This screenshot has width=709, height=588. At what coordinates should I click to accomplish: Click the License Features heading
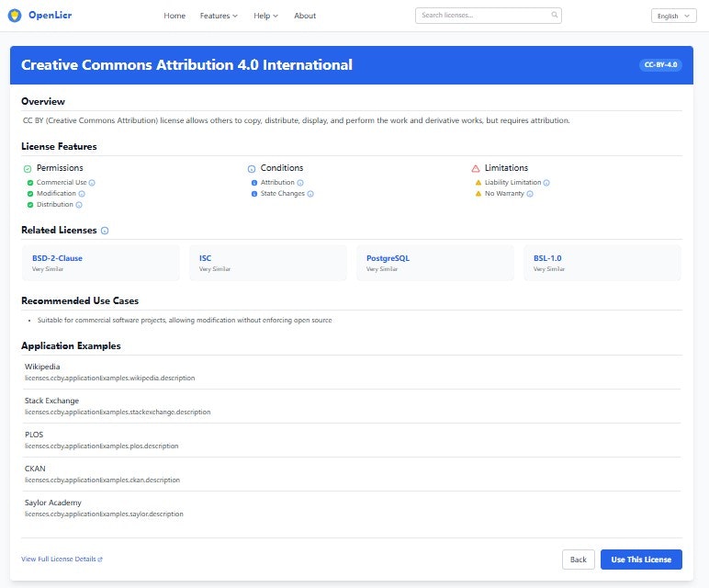click(x=59, y=147)
